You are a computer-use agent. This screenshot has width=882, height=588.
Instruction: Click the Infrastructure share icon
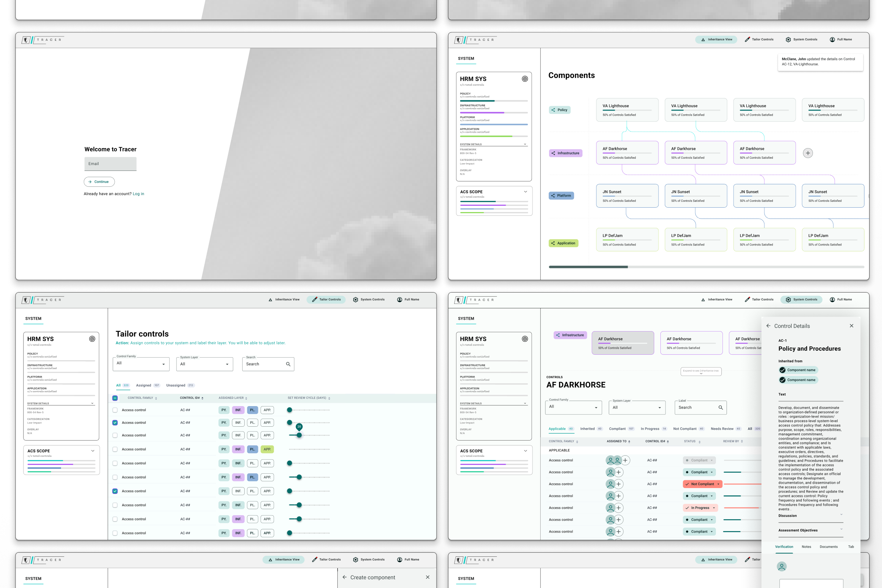(x=553, y=153)
